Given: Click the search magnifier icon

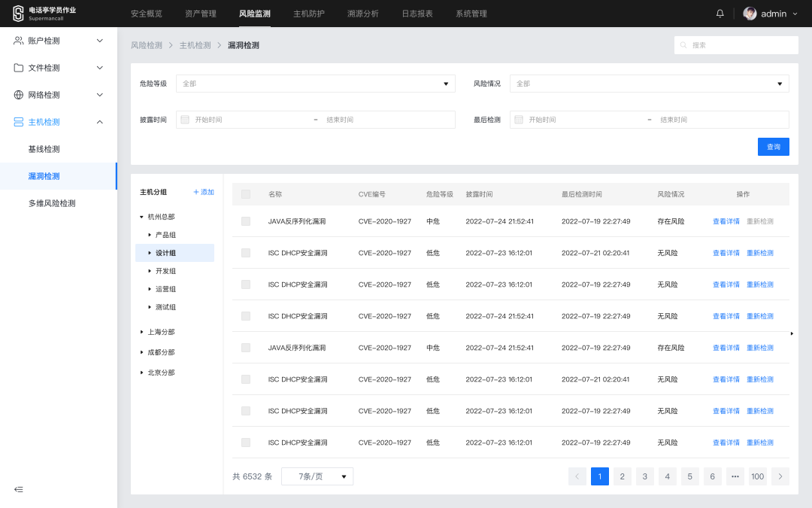Looking at the screenshot, I should pos(683,45).
